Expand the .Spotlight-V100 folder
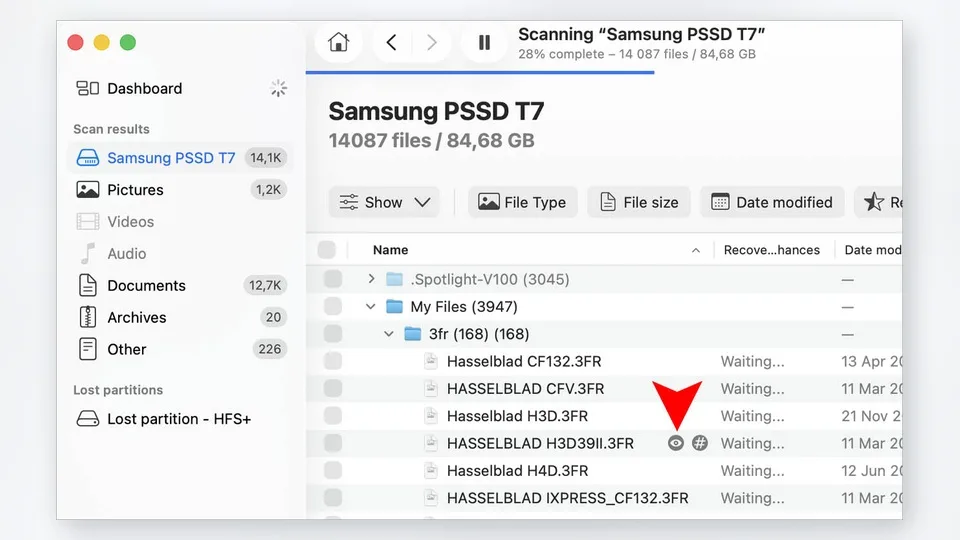 click(x=371, y=279)
